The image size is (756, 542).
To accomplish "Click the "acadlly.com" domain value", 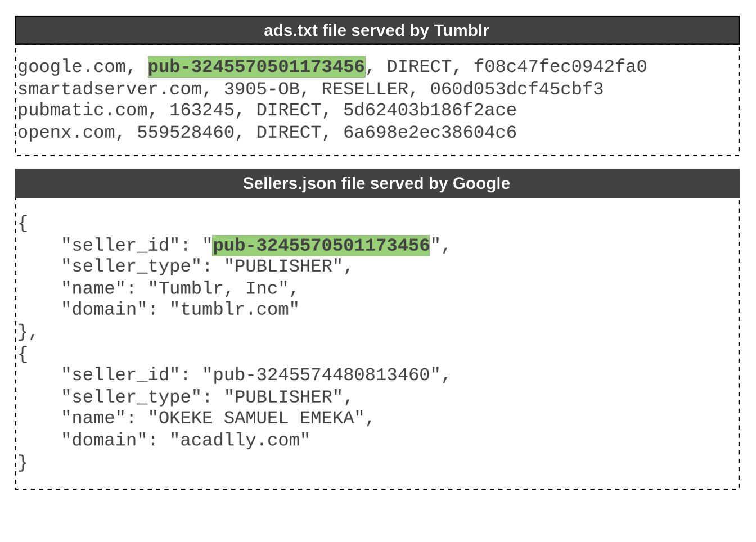I will coord(240,440).
